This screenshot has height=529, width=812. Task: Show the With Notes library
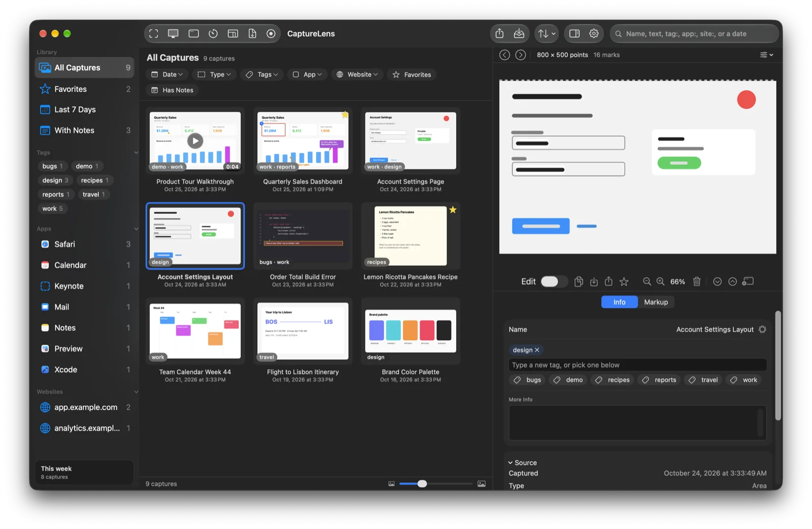pos(84,130)
